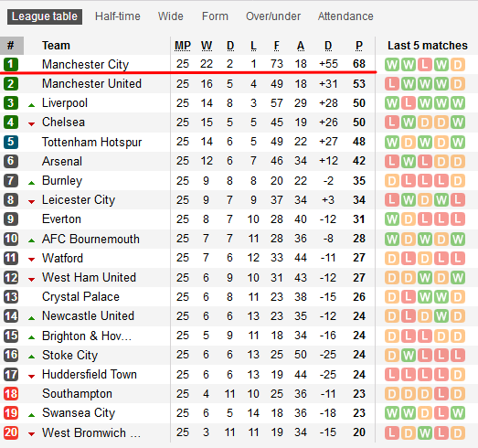
Task: Open the Huddersfield Town team link
Action: (x=90, y=375)
